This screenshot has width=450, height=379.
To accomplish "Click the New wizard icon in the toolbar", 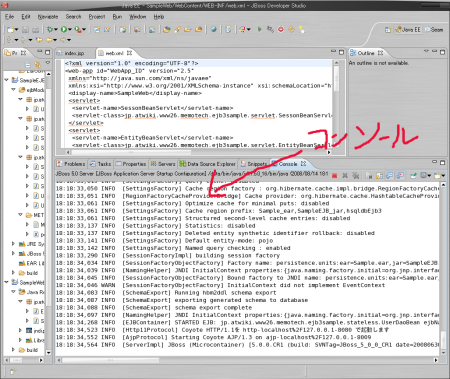I will point(10,30).
